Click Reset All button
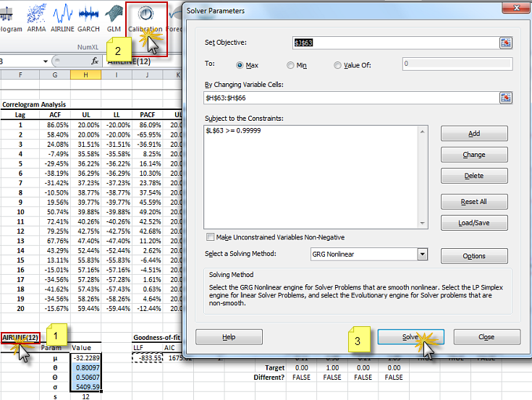Screen dimensions: 532x400 pos(474,201)
